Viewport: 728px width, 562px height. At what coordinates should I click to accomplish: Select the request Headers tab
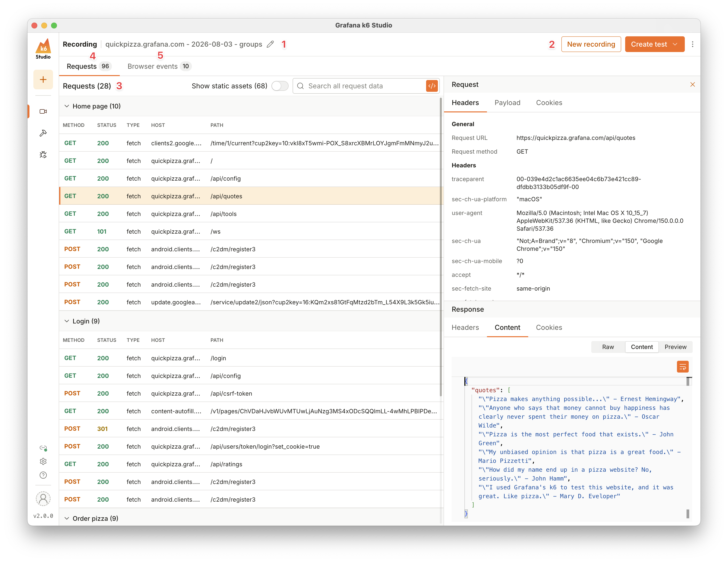click(x=465, y=103)
